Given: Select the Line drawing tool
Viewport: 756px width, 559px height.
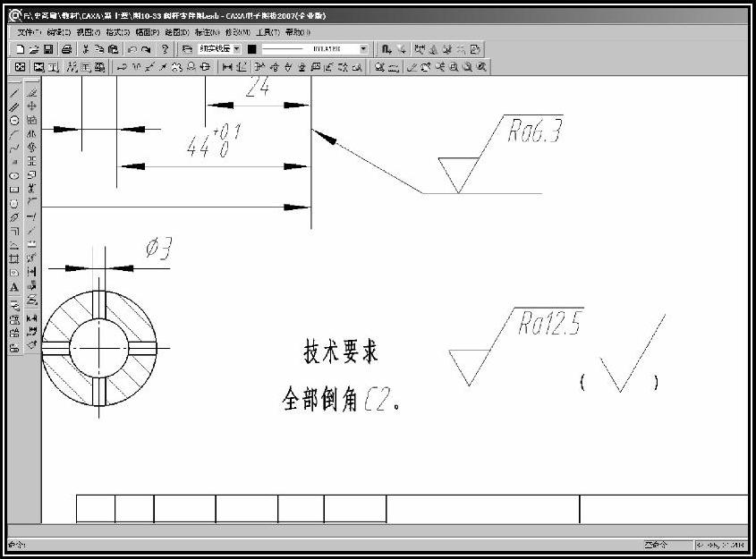Looking at the screenshot, I should click(14, 93).
